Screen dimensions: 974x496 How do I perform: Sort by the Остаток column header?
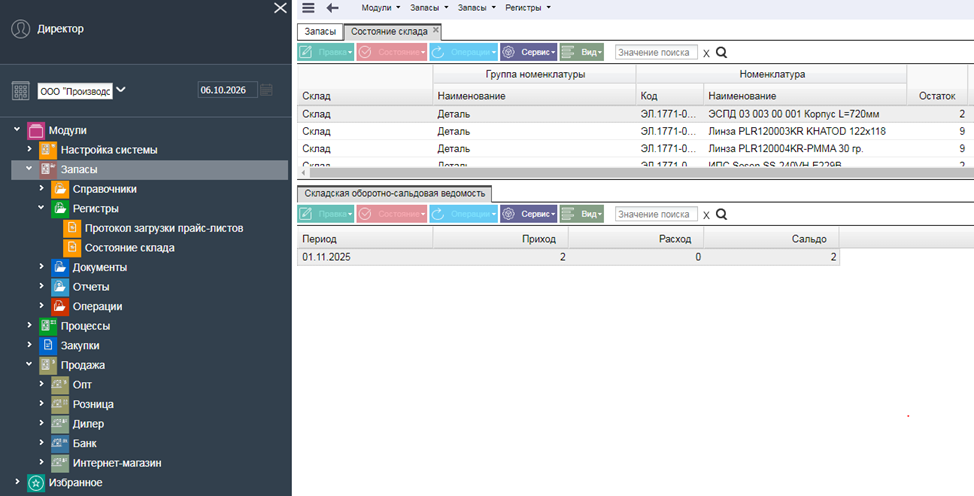point(937,96)
